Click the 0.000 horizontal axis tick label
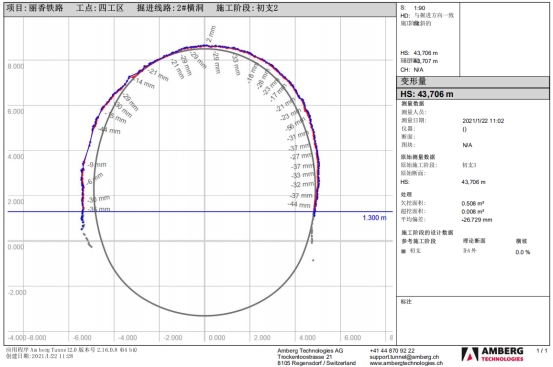Viewport: 553px width, 367px height. point(217,338)
